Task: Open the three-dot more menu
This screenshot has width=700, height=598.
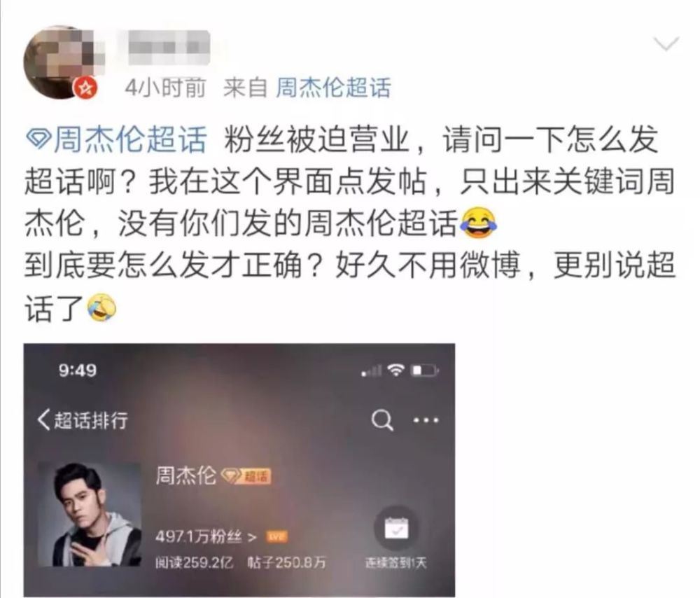Action: 426,420
